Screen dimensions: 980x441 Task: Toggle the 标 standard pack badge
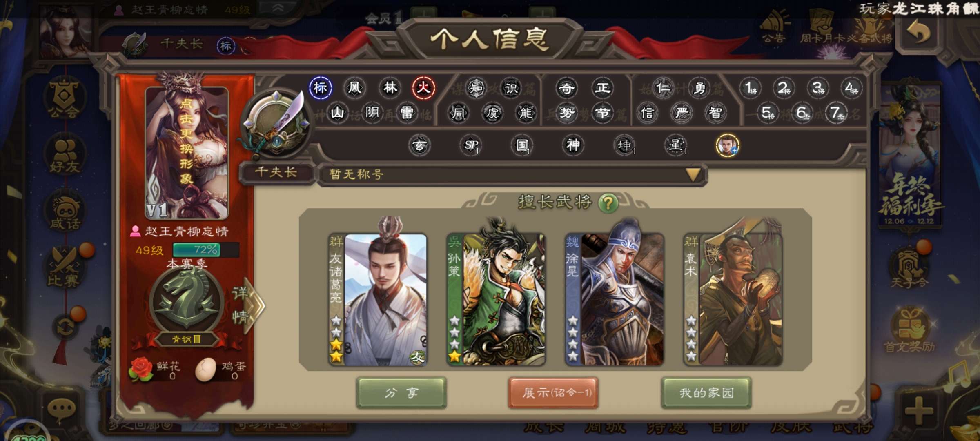pyautogui.click(x=321, y=87)
